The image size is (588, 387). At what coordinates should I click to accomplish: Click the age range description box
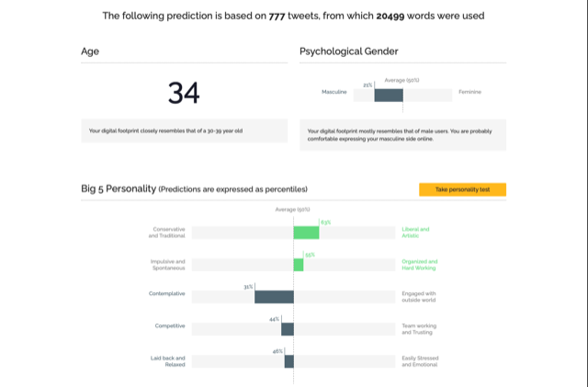tap(184, 131)
